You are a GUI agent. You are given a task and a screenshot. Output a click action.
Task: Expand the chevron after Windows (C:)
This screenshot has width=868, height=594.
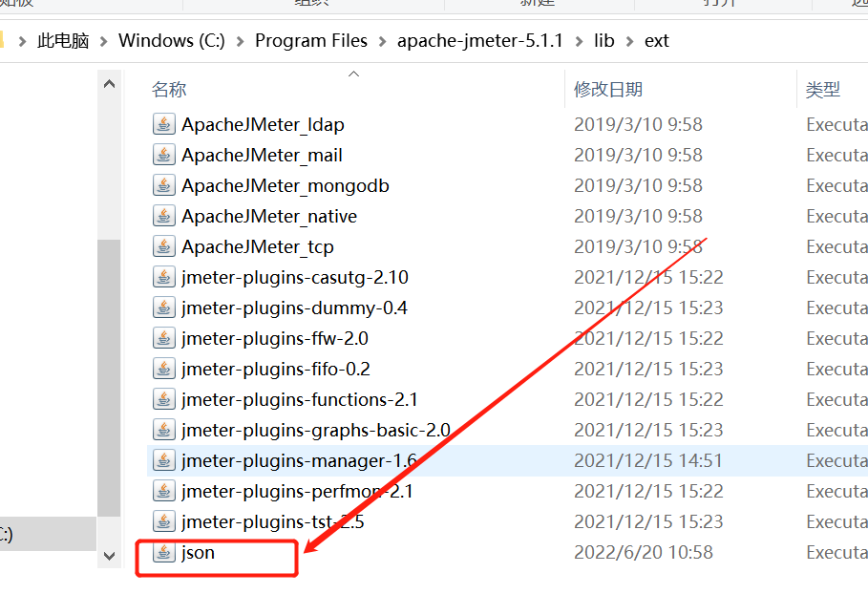[240, 41]
